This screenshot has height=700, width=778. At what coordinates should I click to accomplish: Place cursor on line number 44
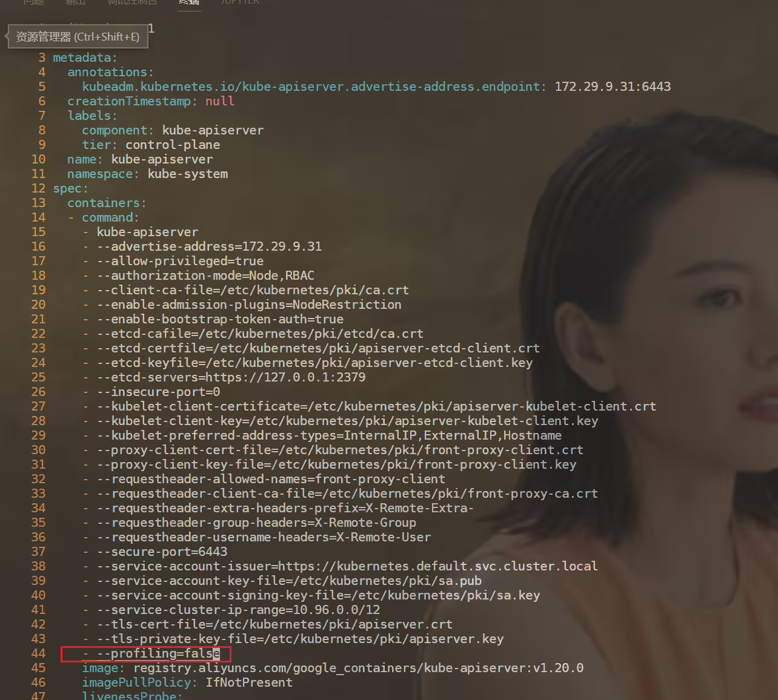38,653
